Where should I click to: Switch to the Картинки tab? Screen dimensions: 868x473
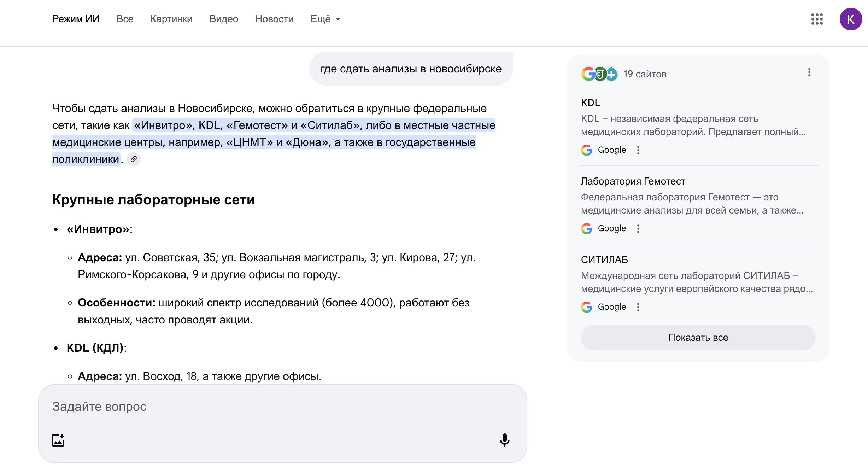pos(171,19)
